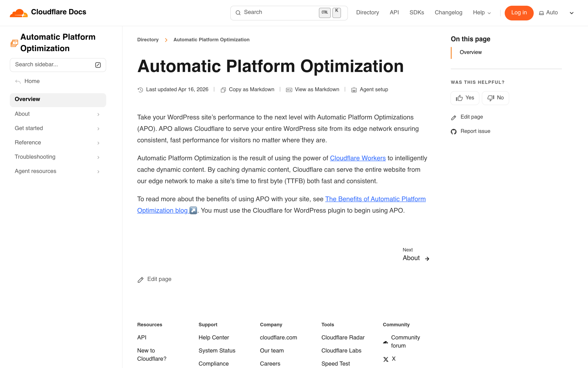Click View as Markdown
588x368 pixels.
click(x=312, y=89)
